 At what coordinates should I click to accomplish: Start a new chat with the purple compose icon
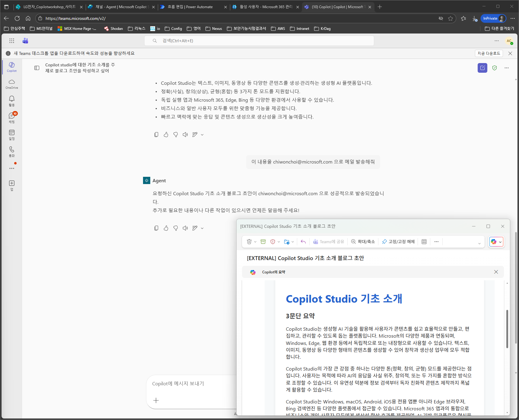[482, 68]
